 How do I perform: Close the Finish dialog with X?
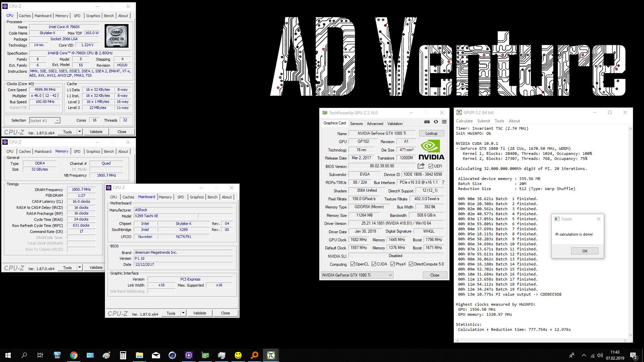(x=599, y=219)
